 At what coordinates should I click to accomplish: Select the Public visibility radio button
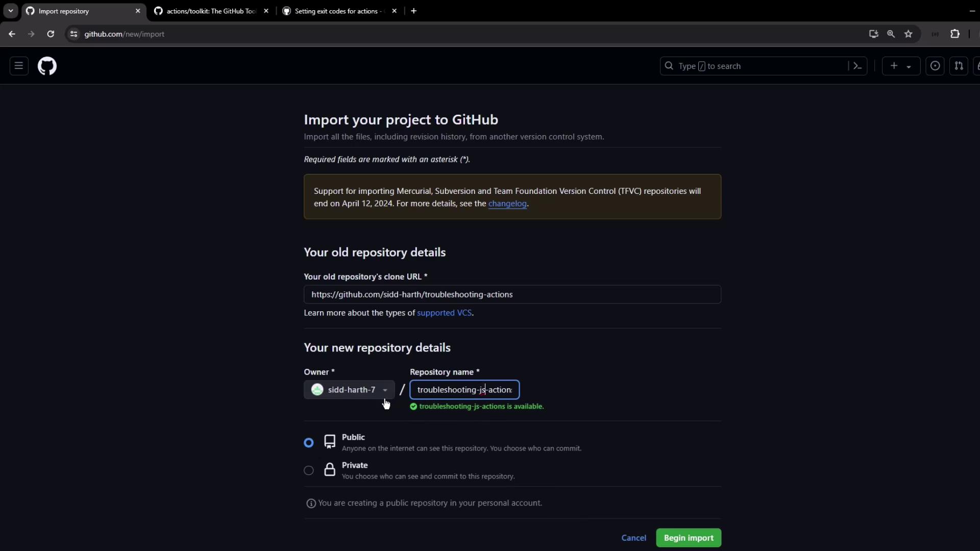309,443
